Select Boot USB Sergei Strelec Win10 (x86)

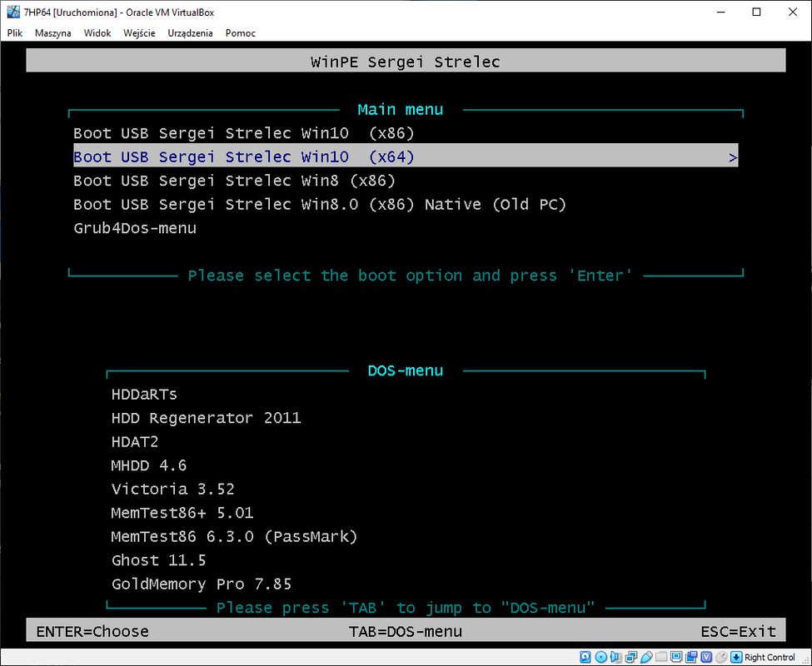[244, 133]
